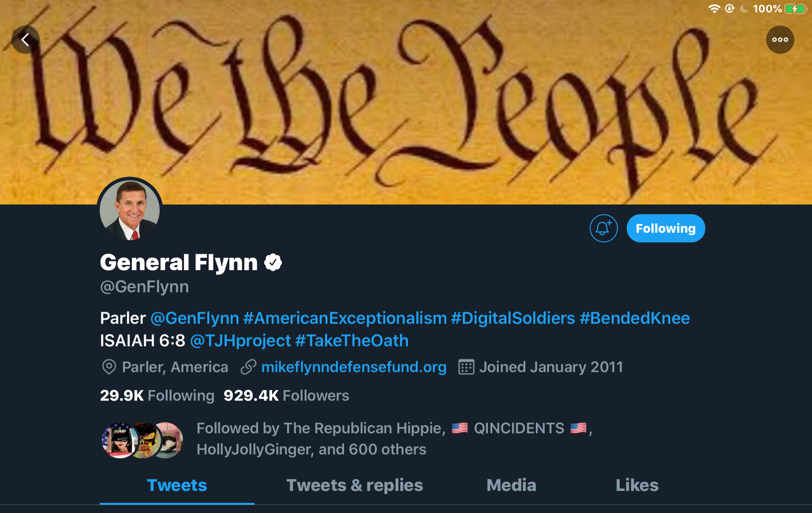The image size is (812, 513).
Task: Open the #AmericanExceptionalism hashtag
Action: click(x=345, y=318)
